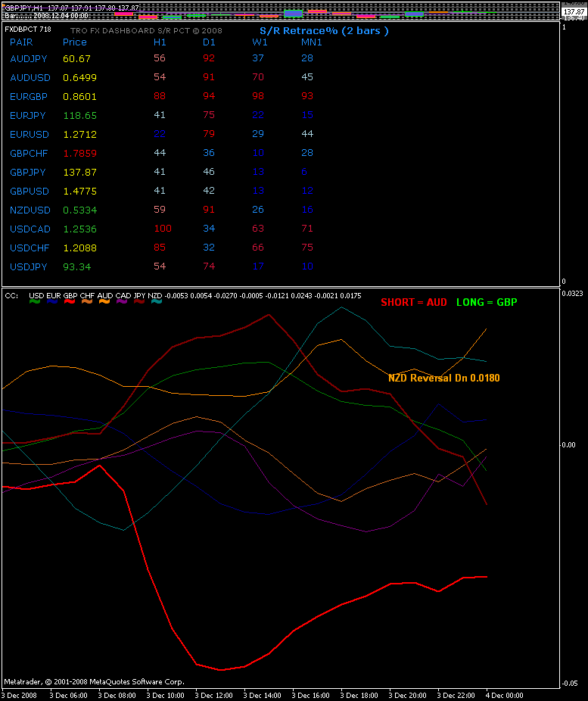Image resolution: width=588 pixels, height=701 pixels.
Task: Click the LONG = GBP signal text
Action: coord(487,302)
